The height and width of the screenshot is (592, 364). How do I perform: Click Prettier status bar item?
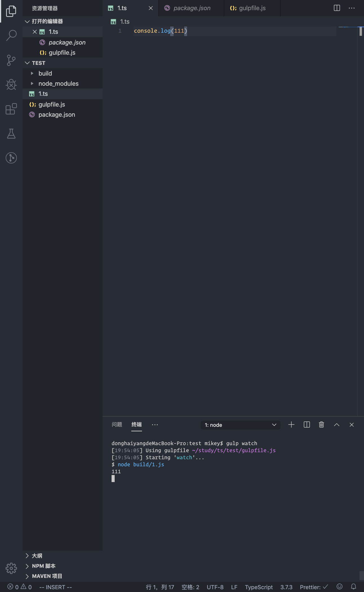[x=314, y=587]
